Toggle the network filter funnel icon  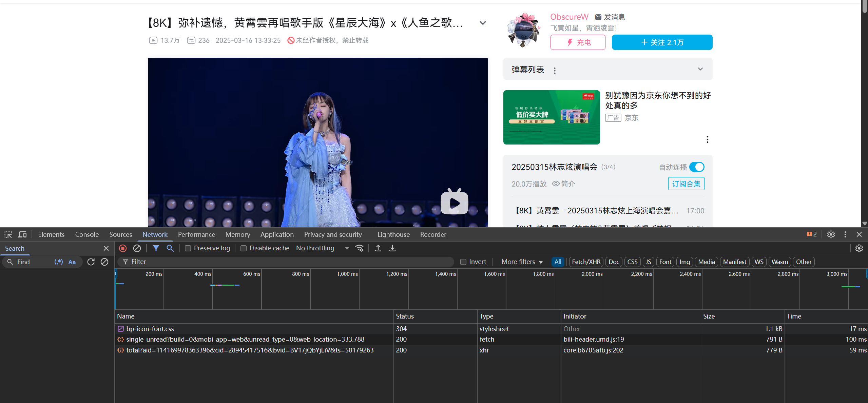point(156,248)
